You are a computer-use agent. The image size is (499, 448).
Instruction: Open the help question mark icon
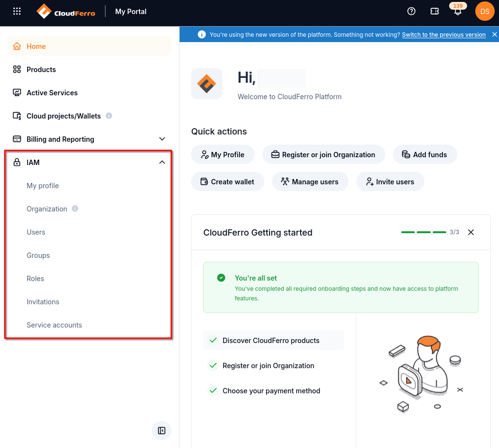(411, 12)
